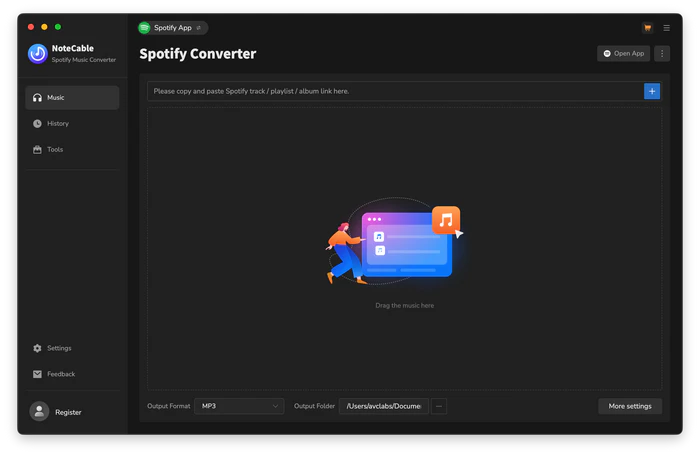Click the toolbox Tools icon
The image size is (700, 456).
tap(38, 150)
